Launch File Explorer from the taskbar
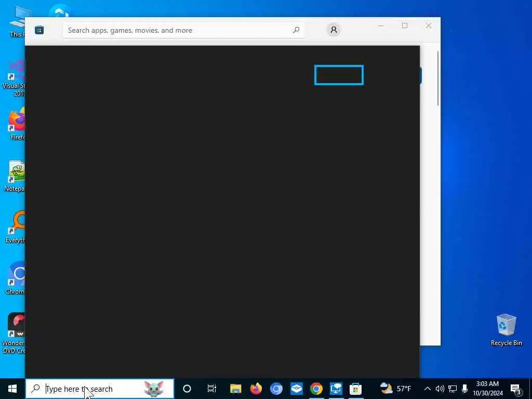This screenshot has width=532, height=399. (235, 389)
